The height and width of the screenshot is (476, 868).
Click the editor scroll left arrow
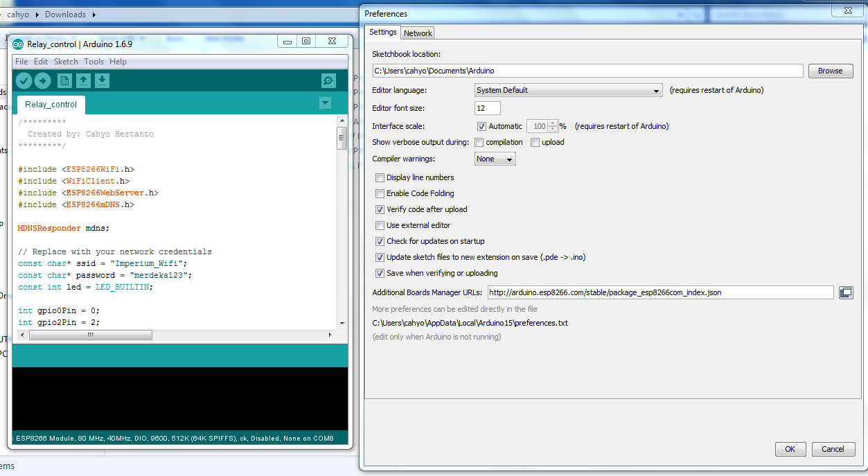point(23,335)
